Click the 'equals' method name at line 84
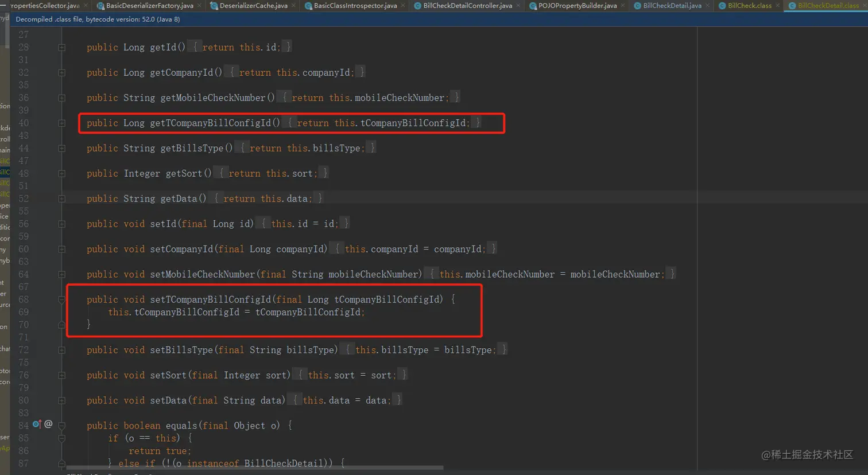868x475 pixels. pyautogui.click(x=181, y=426)
